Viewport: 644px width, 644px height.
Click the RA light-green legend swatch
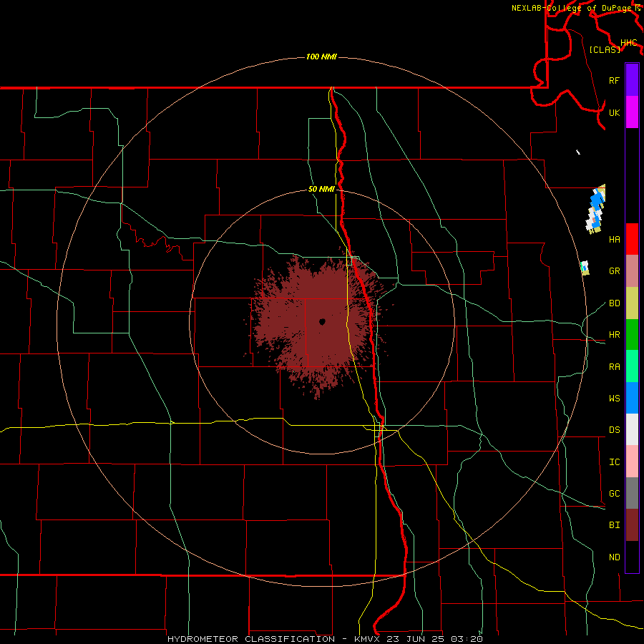[x=632, y=366]
